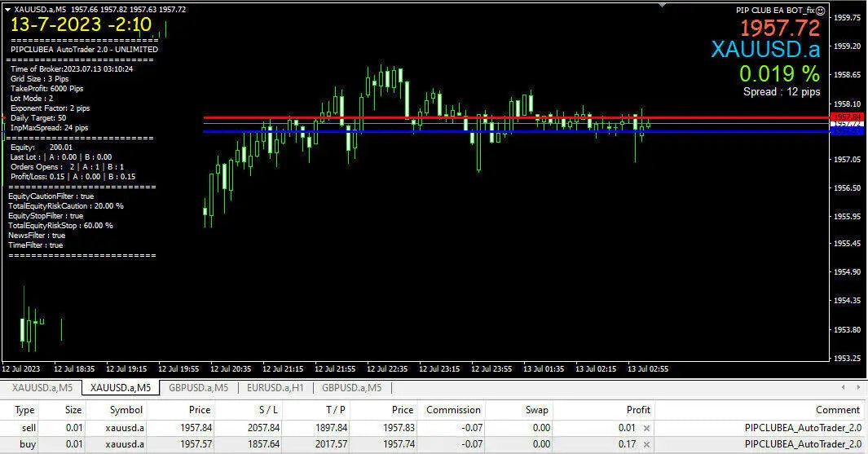Screen dimensions: 868x454
Task: Sort orders by the Size column header
Action: click(73, 410)
